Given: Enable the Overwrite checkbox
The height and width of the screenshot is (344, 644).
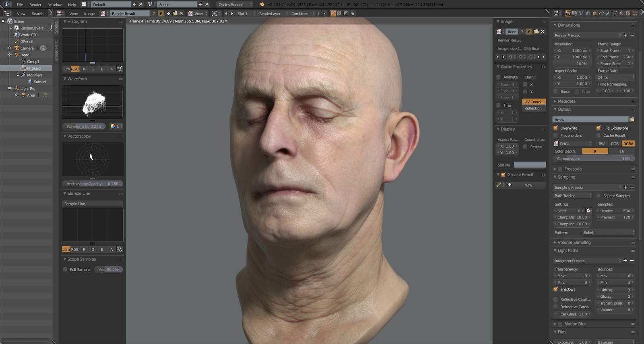Looking at the screenshot, I should coord(556,128).
